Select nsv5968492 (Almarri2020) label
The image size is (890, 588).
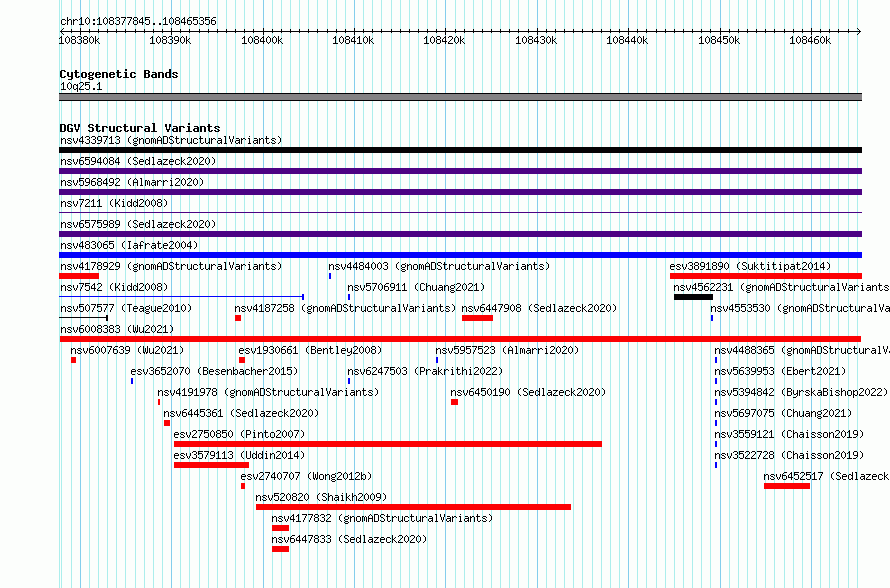(132, 182)
